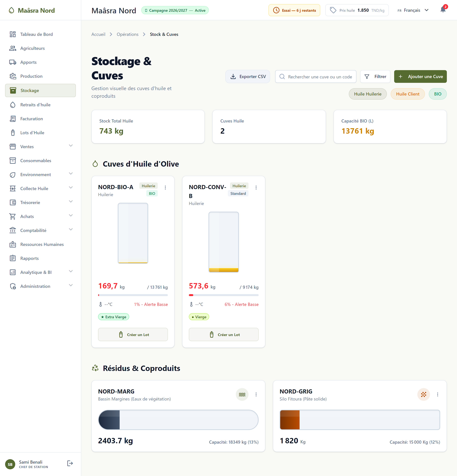Click the Ajouter une Cuve button
The image size is (457, 476).
[420, 76]
